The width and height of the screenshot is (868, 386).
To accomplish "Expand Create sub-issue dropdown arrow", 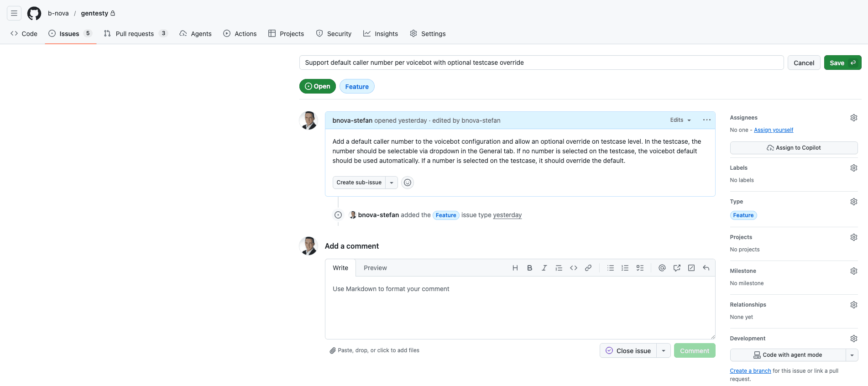I will click(x=392, y=183).
